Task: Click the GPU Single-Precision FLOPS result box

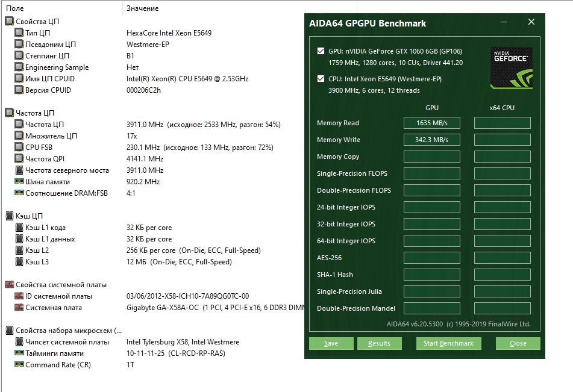Action: [x=432, y=173]
